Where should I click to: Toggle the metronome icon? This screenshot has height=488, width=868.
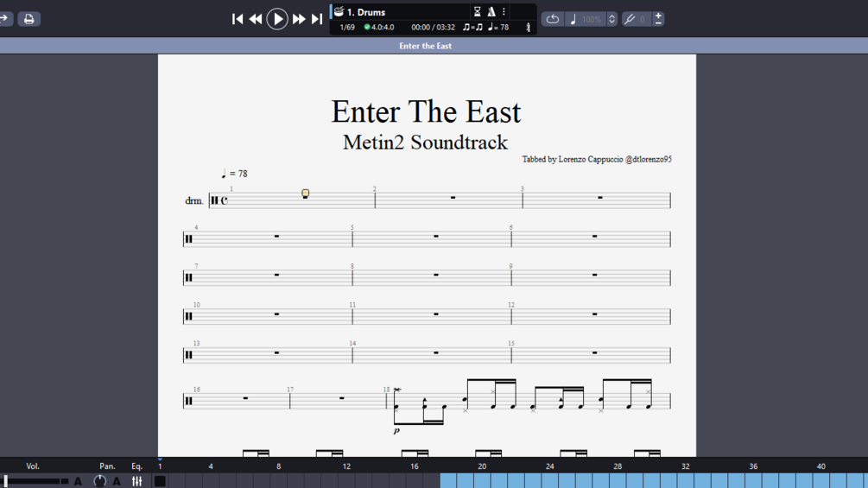[x=491, y=11]
